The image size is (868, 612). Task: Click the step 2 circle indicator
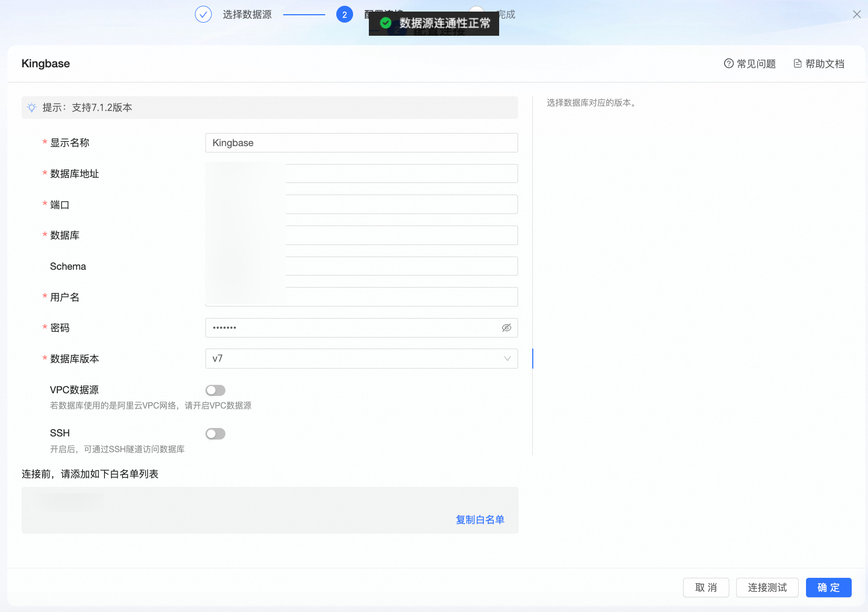(345, 14)
